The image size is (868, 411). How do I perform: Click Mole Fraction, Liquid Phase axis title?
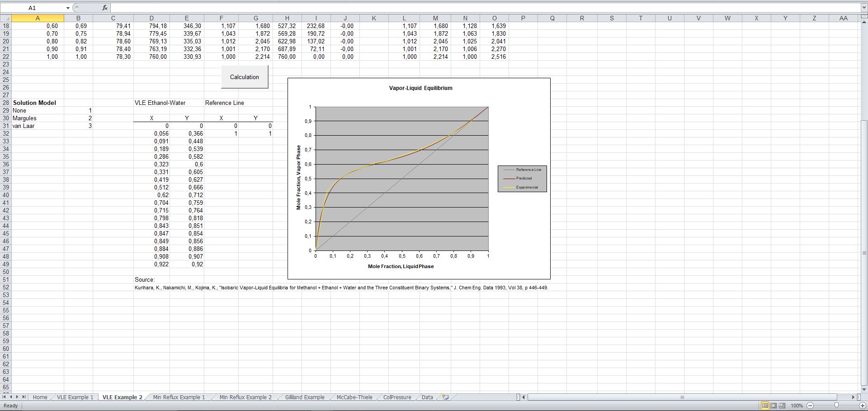click(x=401, y=266)
